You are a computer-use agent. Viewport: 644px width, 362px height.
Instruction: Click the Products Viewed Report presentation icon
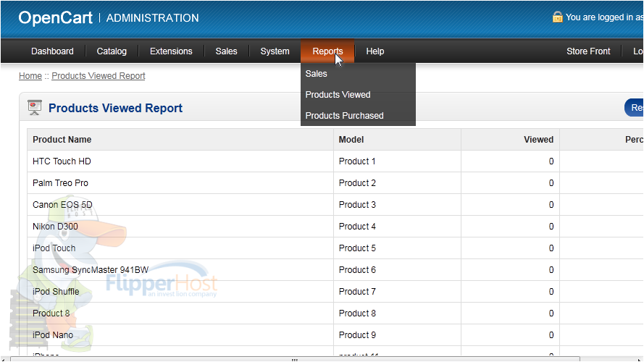coord(35,108)
